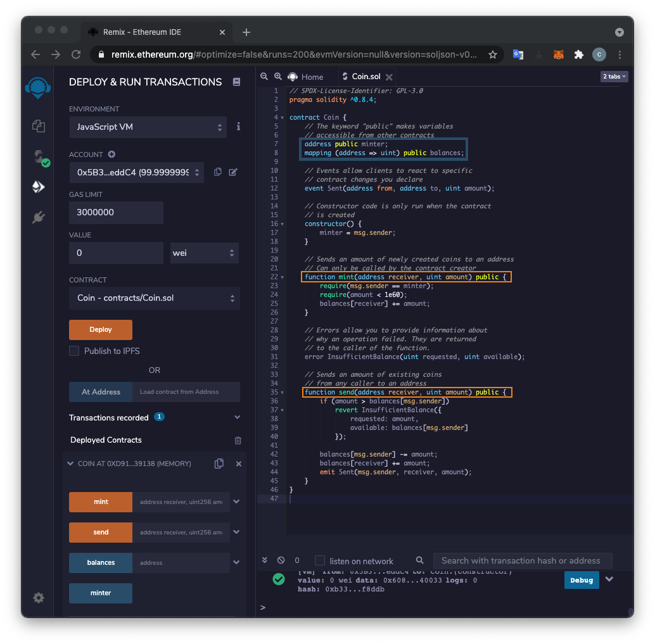Clear the terminal console icon

pyautogui.click(x=281, y=560)
